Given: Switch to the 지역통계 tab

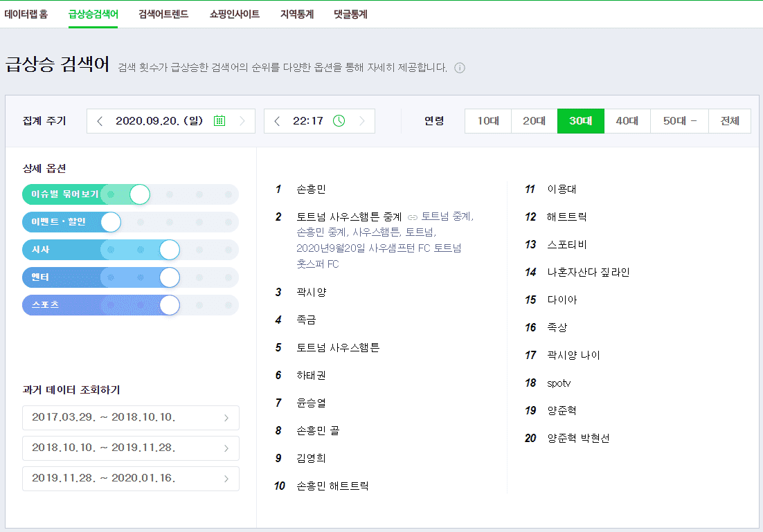Looking at the screenshot, I should 297,14.
